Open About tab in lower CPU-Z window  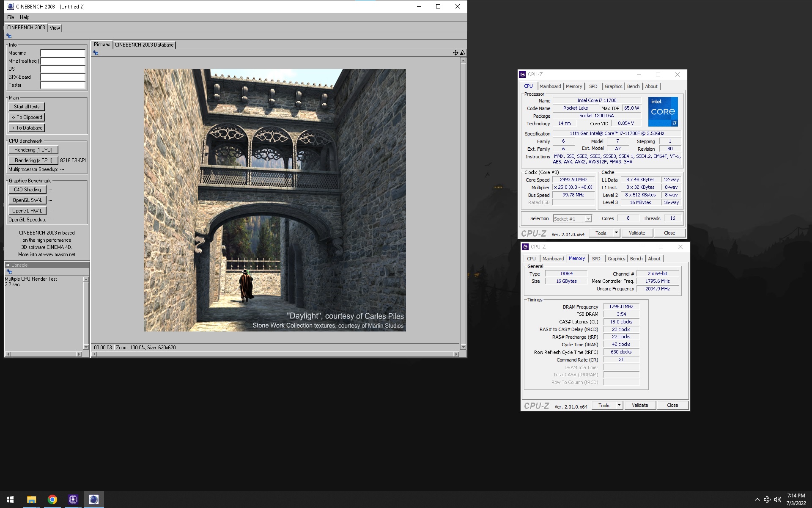click(x=654, y=259)
